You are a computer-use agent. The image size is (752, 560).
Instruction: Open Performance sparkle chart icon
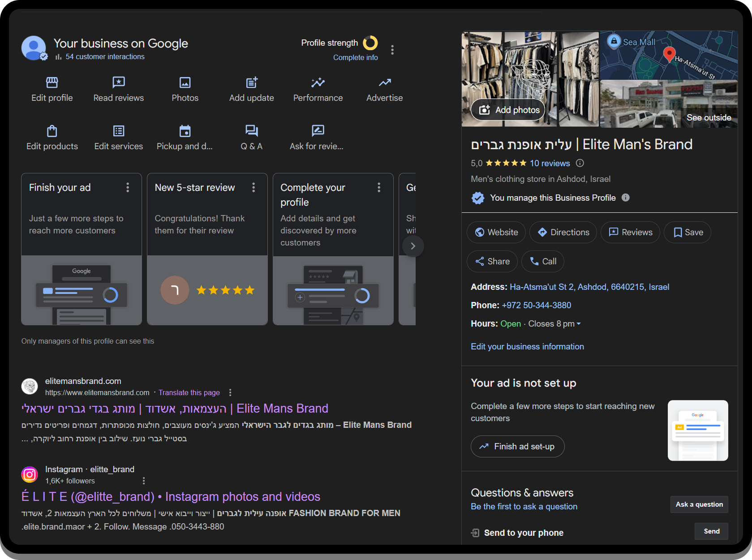[x=318, y=82]
